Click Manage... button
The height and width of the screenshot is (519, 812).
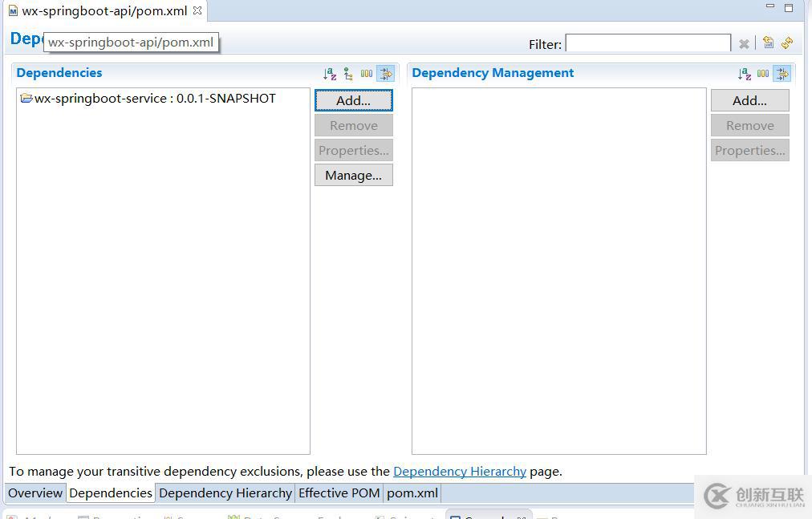(354, 175)
